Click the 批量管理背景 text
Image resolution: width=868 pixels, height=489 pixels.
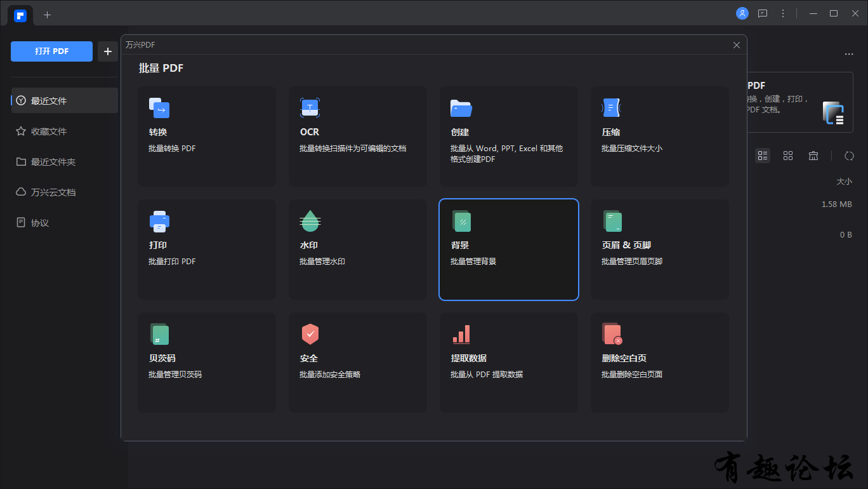pyautogui.click(x=473, y=262)
